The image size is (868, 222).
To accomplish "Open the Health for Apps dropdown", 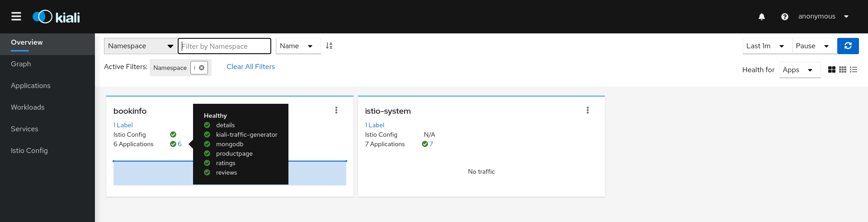I will 800,70.
